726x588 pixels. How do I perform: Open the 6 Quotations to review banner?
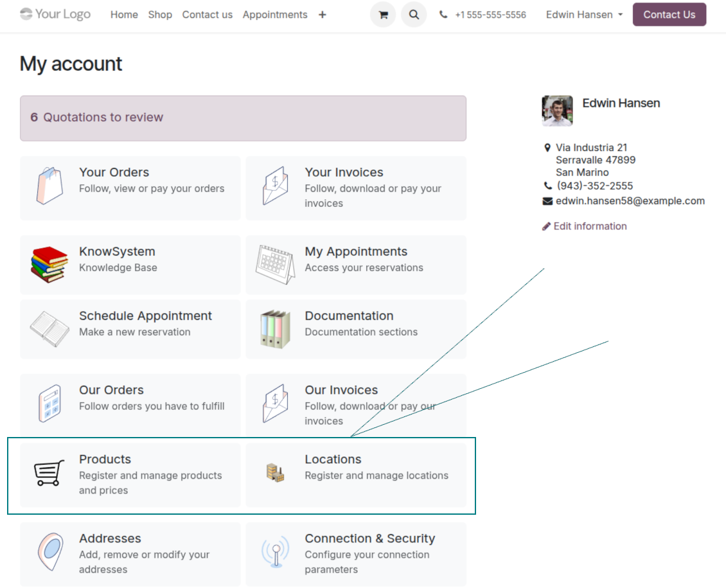click(243, 118)
